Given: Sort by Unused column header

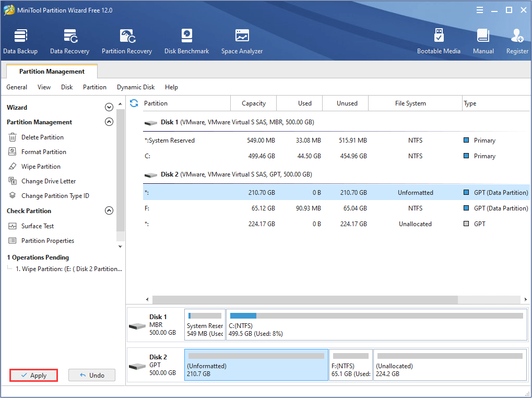Looking at the screenshot, I should 346,103.
